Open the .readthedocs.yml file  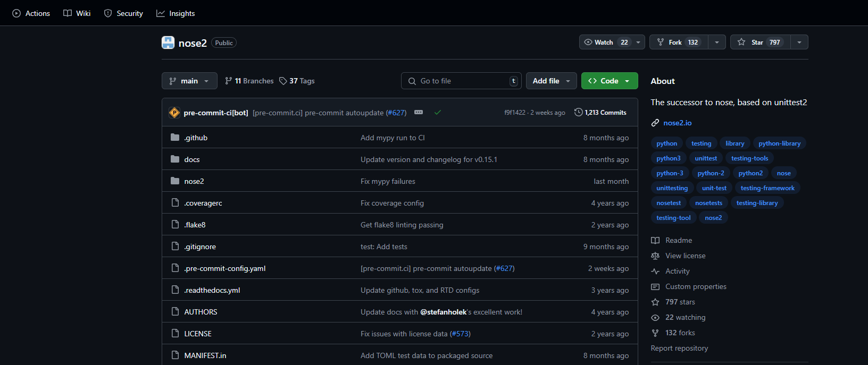pyautogui.click(x=212, y=290)
